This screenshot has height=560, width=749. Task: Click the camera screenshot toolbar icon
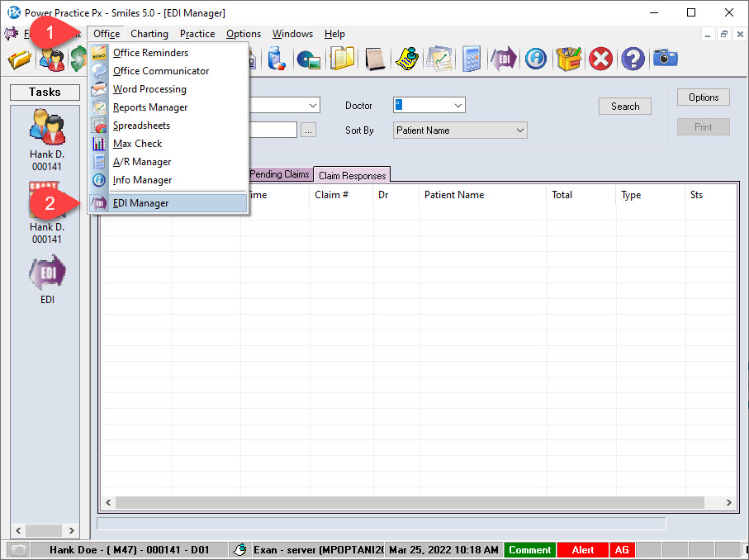666,59
